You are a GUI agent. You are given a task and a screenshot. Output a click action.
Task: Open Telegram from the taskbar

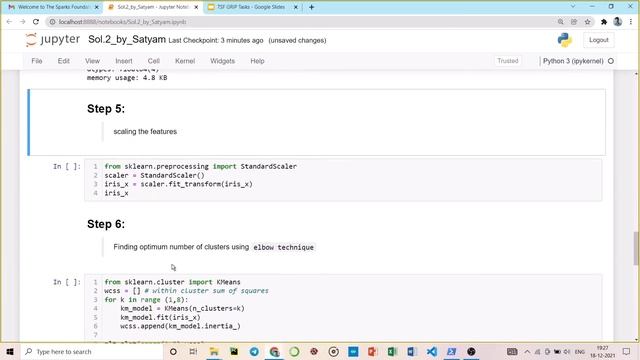tap(254, 351)
